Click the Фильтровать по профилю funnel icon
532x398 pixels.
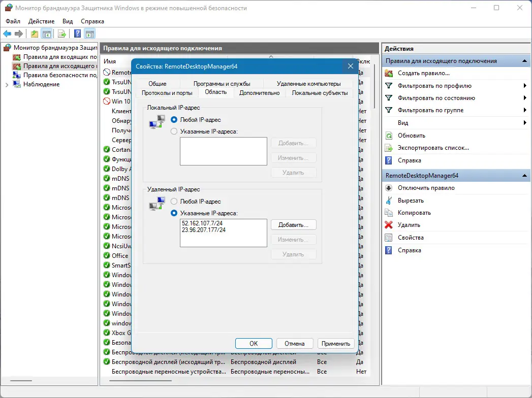pyautogui.click(x=389, y=86)
